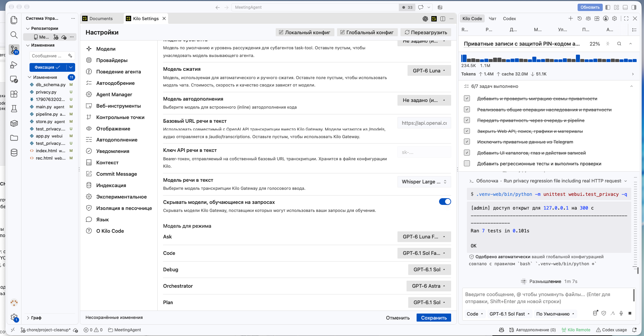The image size is (644, 336).
Task: Open the Testing flask view
Action: point(14,109)
